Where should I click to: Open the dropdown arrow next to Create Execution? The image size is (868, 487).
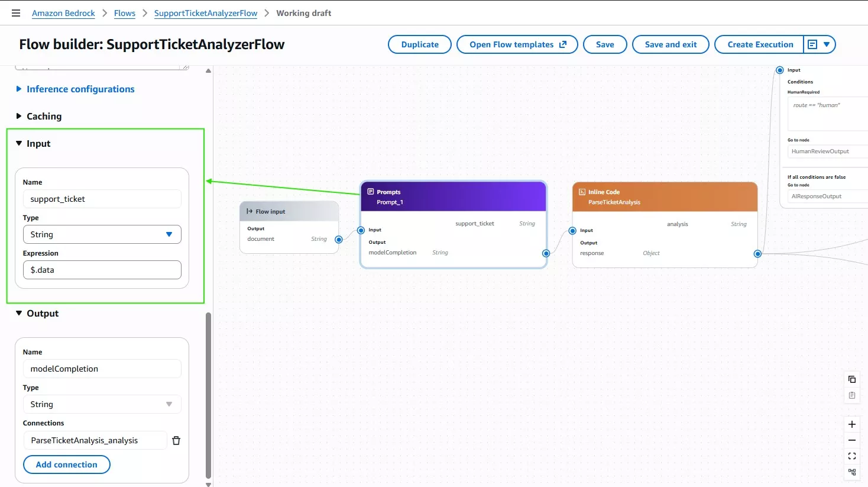827,44
